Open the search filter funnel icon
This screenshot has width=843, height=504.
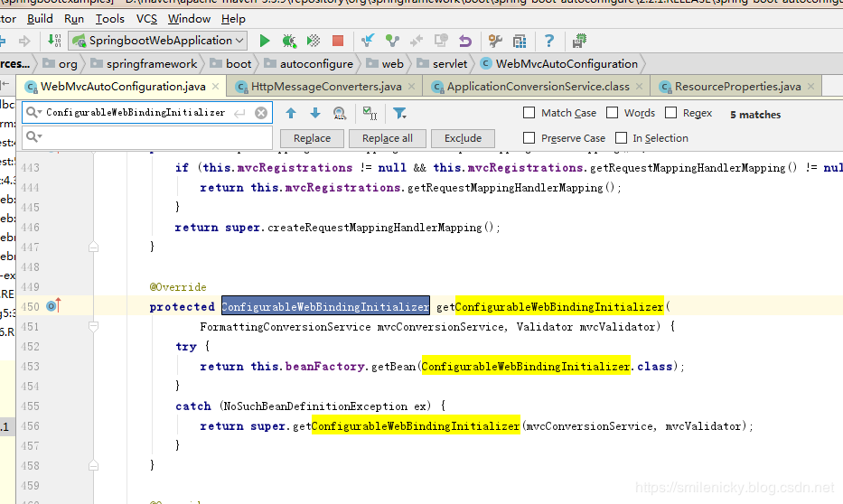click(x=399, y=113)
